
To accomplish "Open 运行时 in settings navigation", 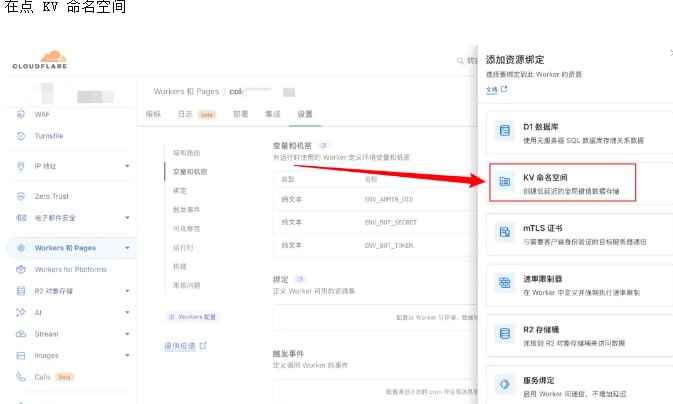I will (183, 248).
